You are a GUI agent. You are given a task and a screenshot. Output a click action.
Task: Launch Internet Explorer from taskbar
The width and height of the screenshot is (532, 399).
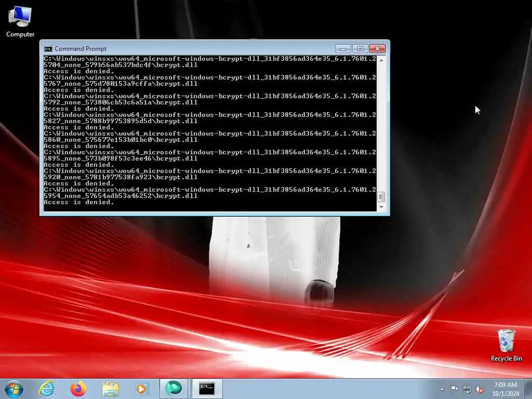click(x=46, y=389)
